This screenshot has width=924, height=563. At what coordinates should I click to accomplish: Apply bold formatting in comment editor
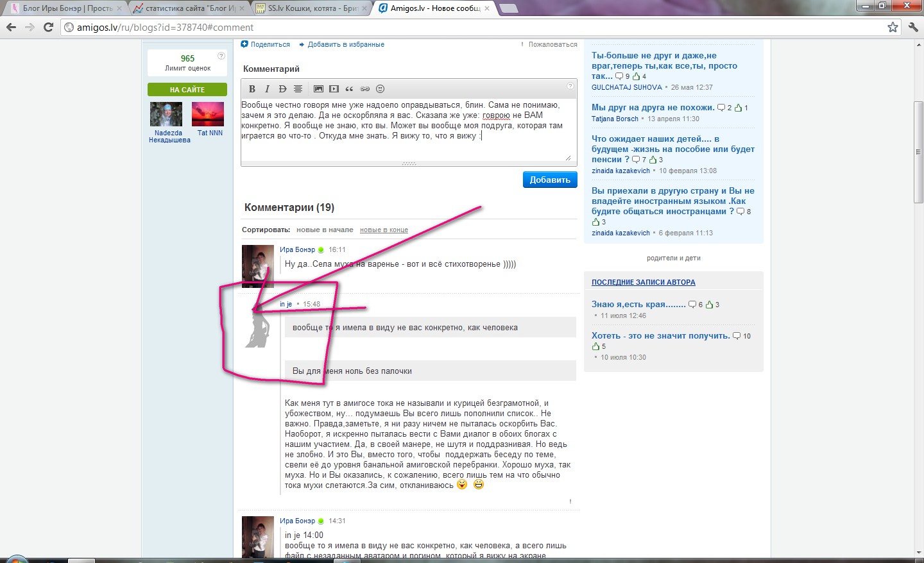point(252,89)
